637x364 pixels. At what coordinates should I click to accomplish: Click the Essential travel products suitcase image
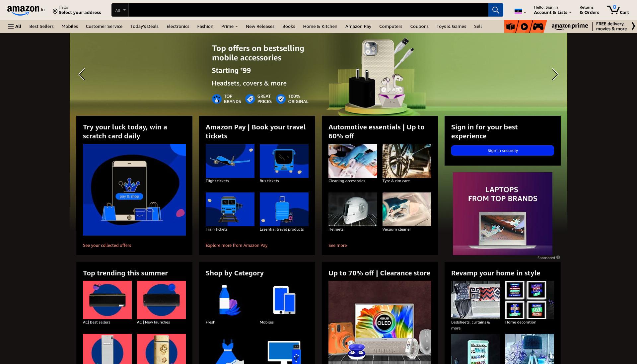284,209
